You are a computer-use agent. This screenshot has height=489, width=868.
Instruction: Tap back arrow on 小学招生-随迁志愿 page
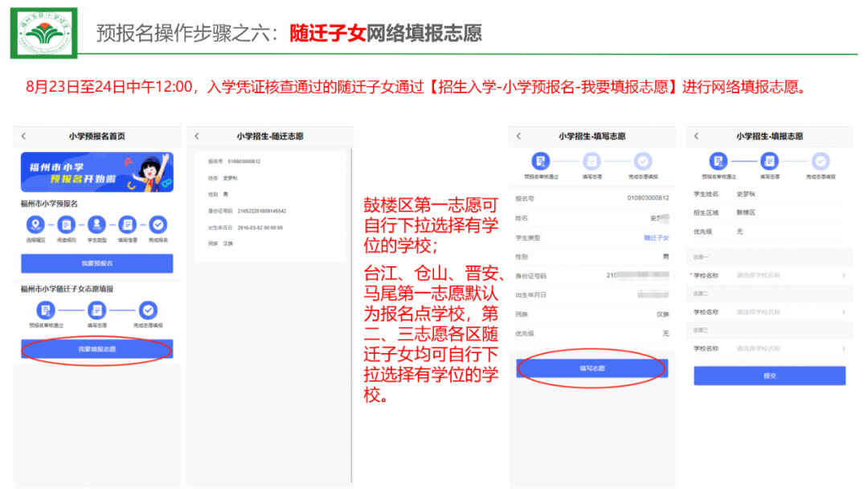[x=198, y=137]
